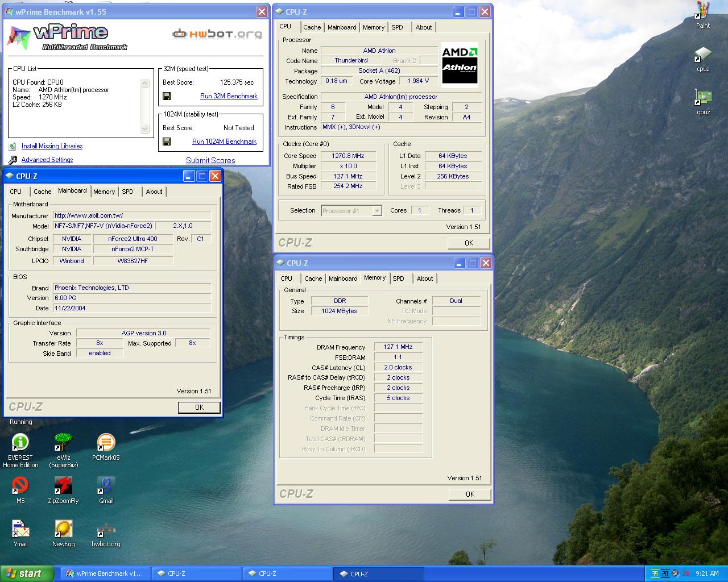Click the CPU List scrollbar up arrow
Screen dimensions: 728x582
pyautogui.click(x=144, y=84)
